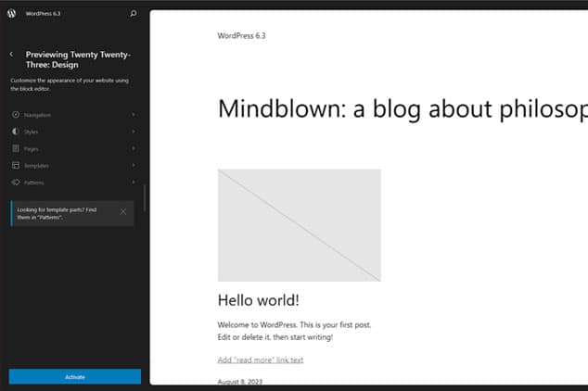
Task: Go back using the left chevron
Action: pyautogui.click(x=11, y=55)
